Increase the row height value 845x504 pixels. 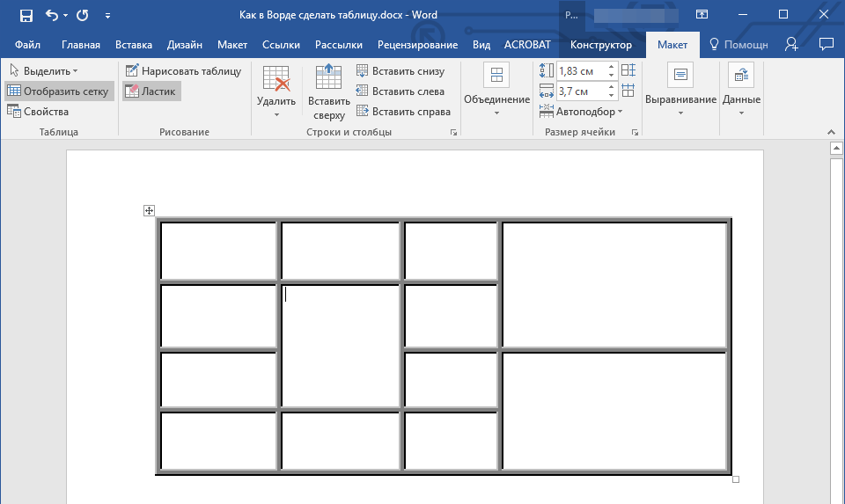click(611, 67)
